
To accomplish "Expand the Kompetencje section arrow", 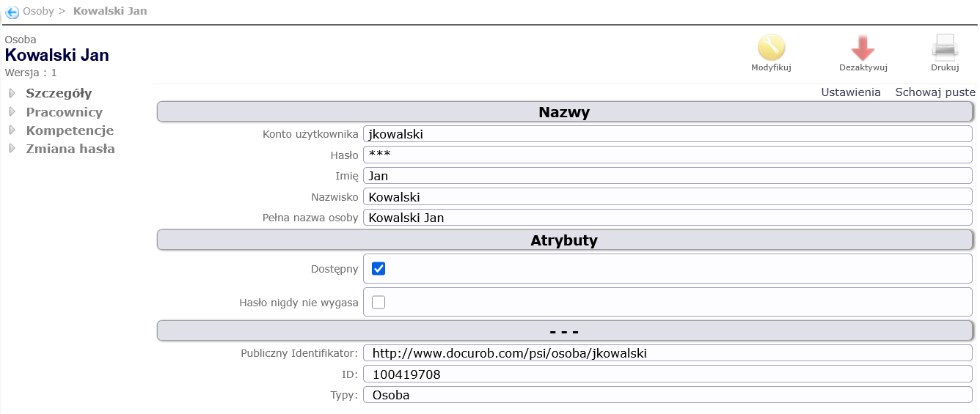I will tap(12, 130).
